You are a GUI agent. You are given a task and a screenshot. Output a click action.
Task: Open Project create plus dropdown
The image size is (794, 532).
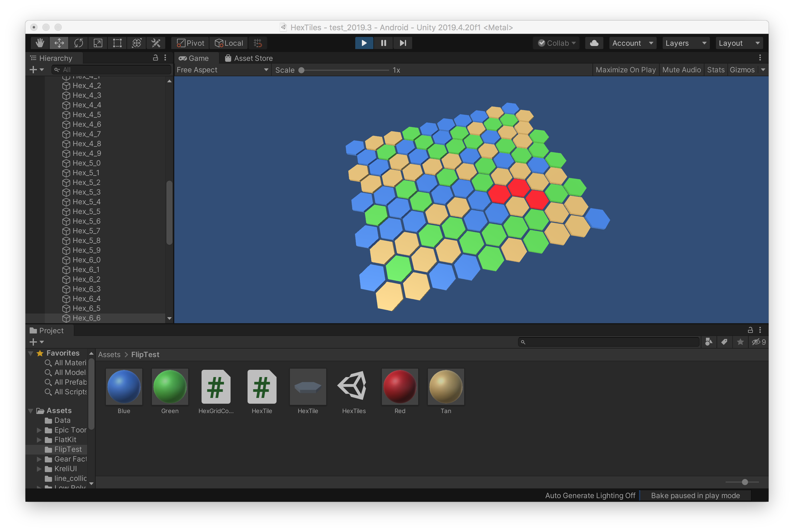click(x=37, y=342)
